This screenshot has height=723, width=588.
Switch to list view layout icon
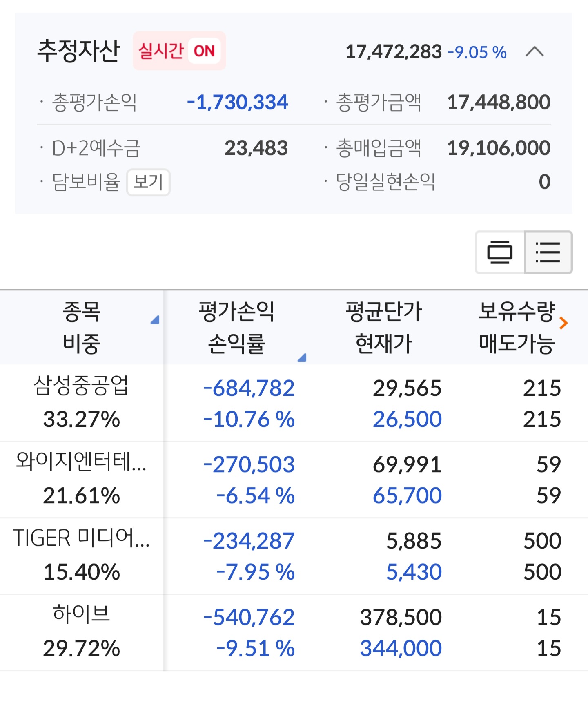coord(548,252)
